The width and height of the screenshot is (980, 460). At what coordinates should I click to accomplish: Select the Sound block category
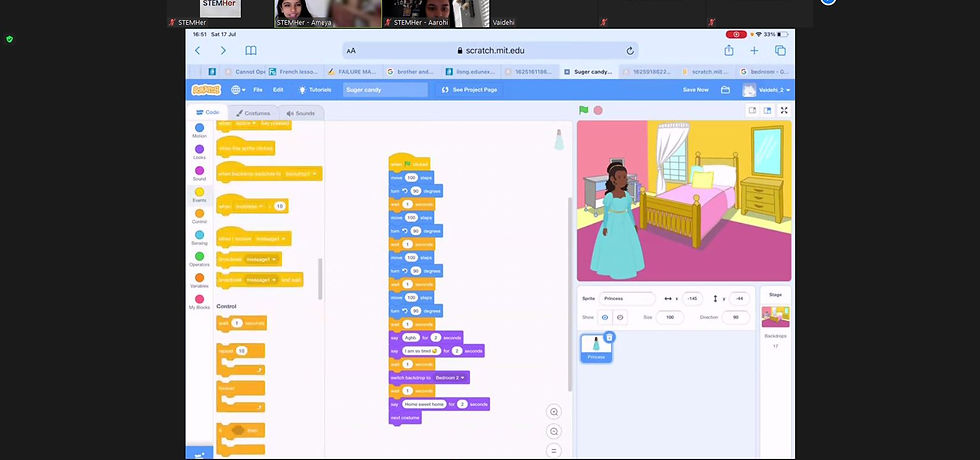tap(199, 173)
